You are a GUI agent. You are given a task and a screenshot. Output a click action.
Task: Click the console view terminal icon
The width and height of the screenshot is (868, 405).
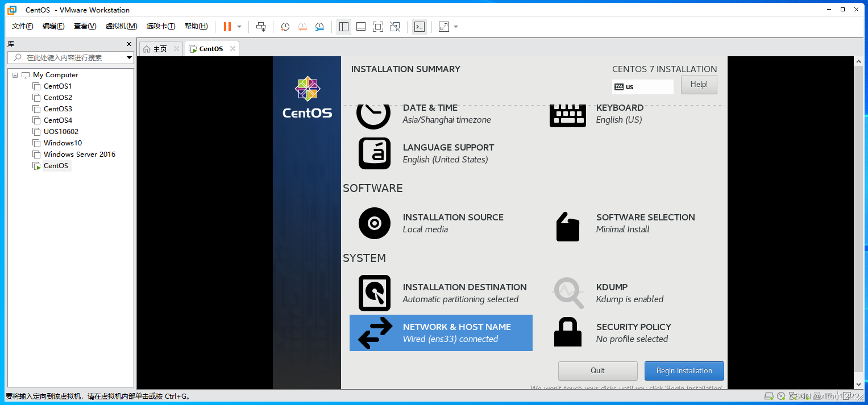click(420, 27)
